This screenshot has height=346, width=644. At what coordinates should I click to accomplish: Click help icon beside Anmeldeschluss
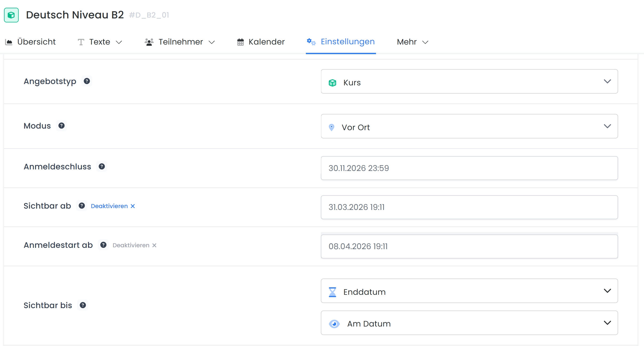(x=102, y=166)
